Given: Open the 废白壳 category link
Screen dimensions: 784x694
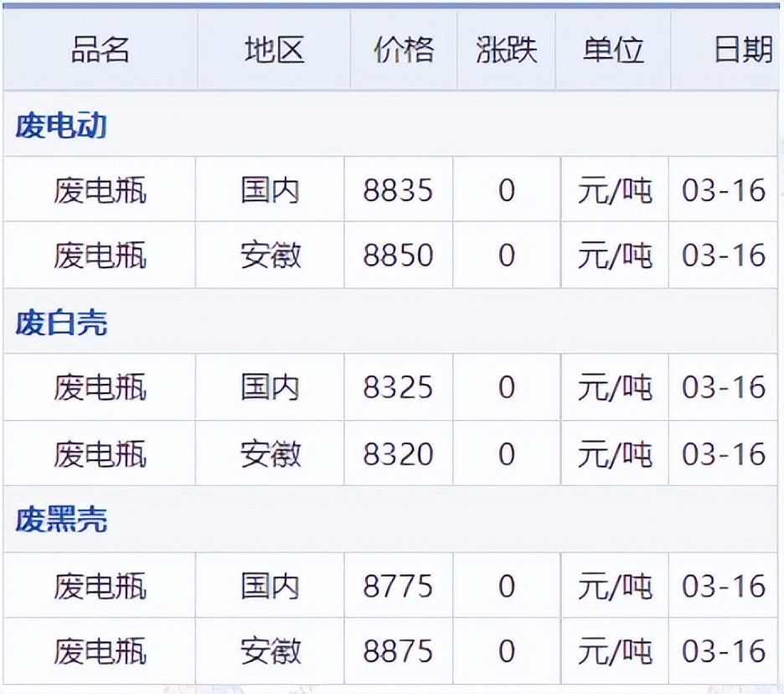Looking at the screenshot, I should 61,322.
